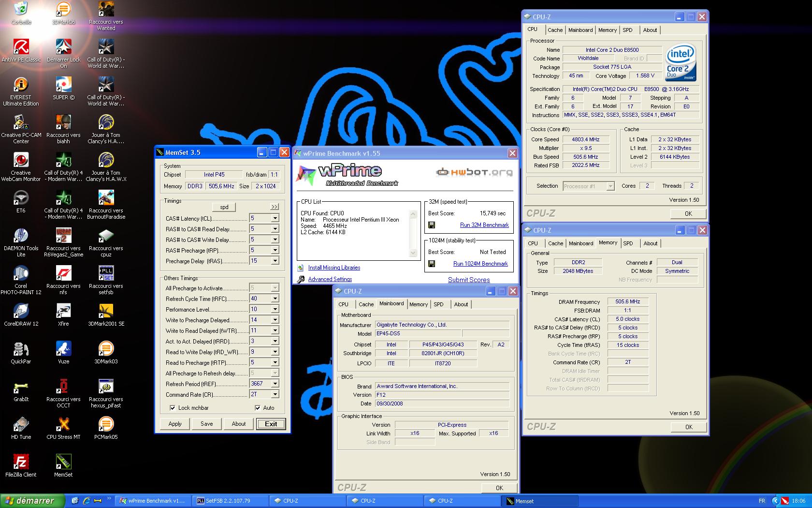The height and width of the screenshot is (508, 812).
Task: Click About button in MemSet
Action: 239,424
